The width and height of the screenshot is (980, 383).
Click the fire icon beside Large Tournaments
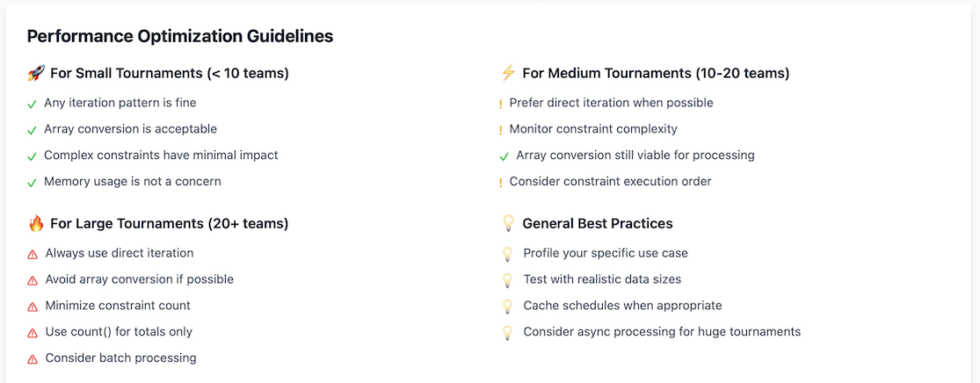pos(35,224)
